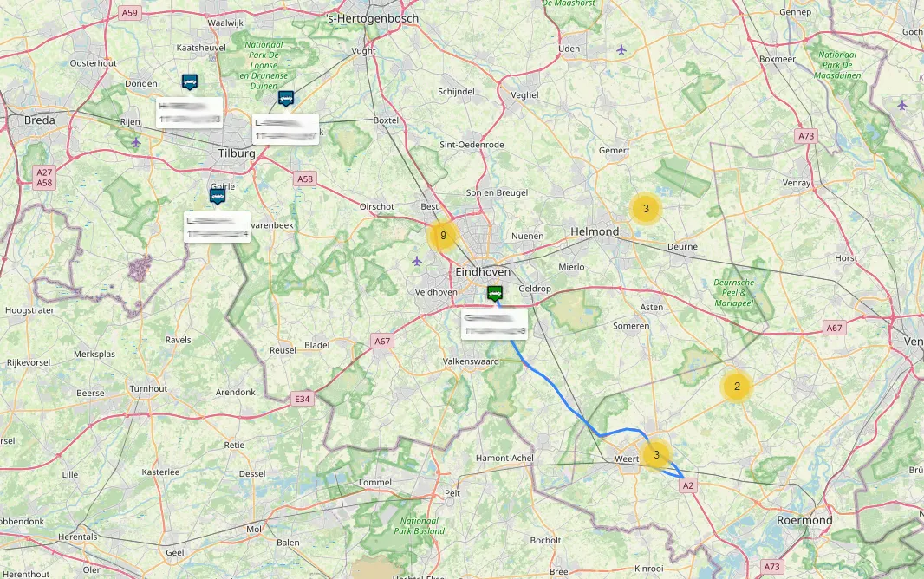Viewport: 924px width, 579px height.
Task: Click the Uden town label
Action: point(569,49)
